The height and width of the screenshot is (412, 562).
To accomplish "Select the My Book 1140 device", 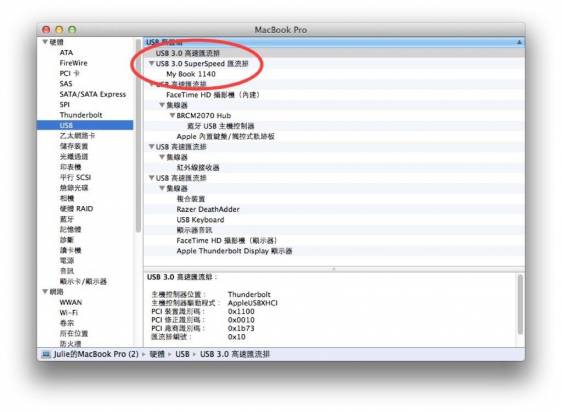I will click(x=191, y=74).
